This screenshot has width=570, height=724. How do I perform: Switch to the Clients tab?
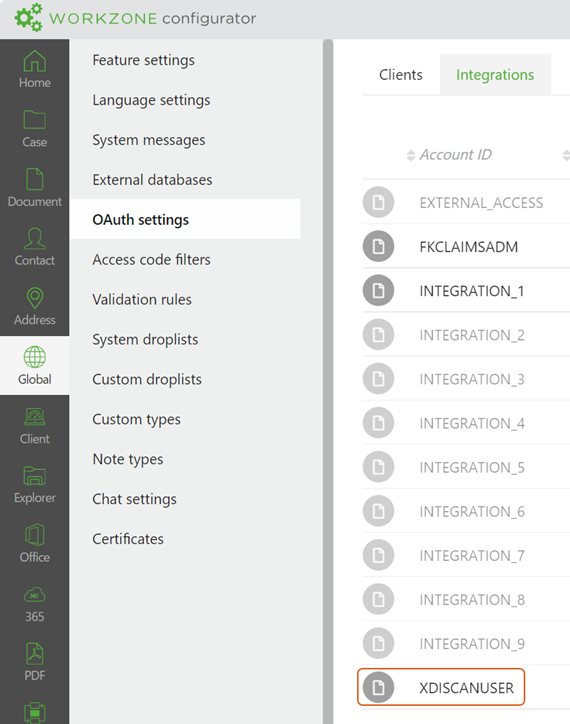(x=400, y=75)
